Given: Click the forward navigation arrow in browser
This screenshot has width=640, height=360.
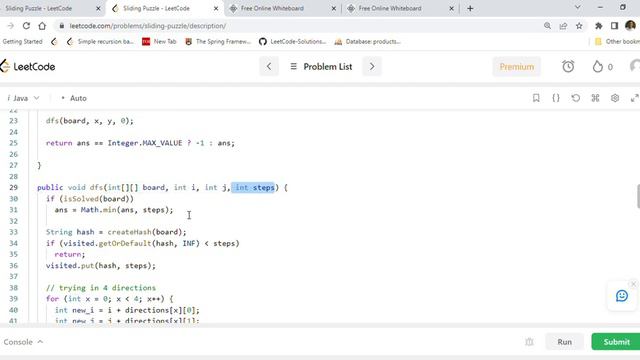Looking at the screenshot, I should [11, 26].
